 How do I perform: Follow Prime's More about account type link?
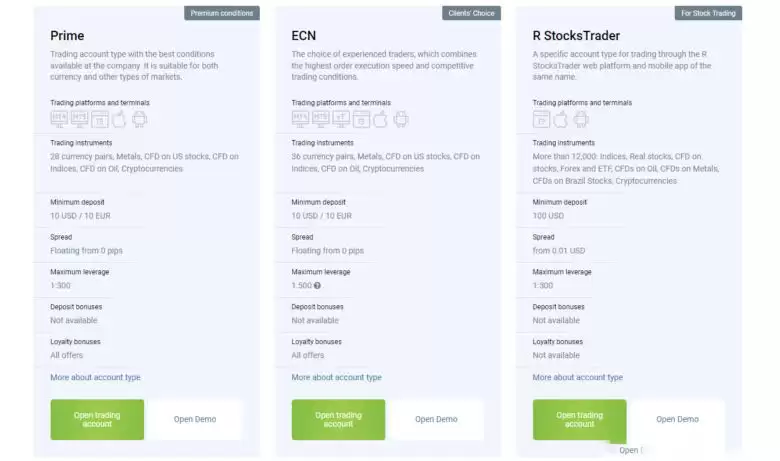click(x=95, y=377)
